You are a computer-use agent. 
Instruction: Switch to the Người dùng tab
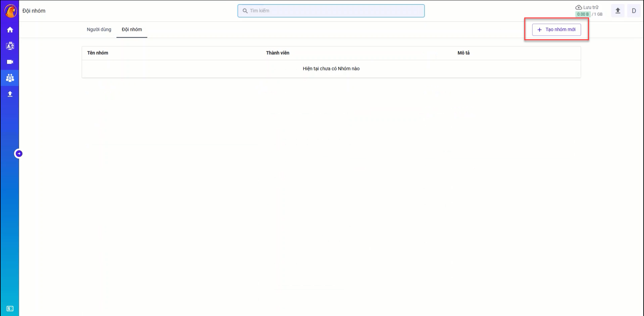(99, 30)
